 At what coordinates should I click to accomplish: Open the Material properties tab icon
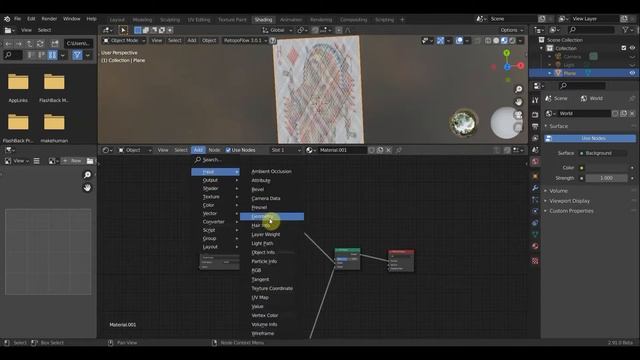[535, 246]
